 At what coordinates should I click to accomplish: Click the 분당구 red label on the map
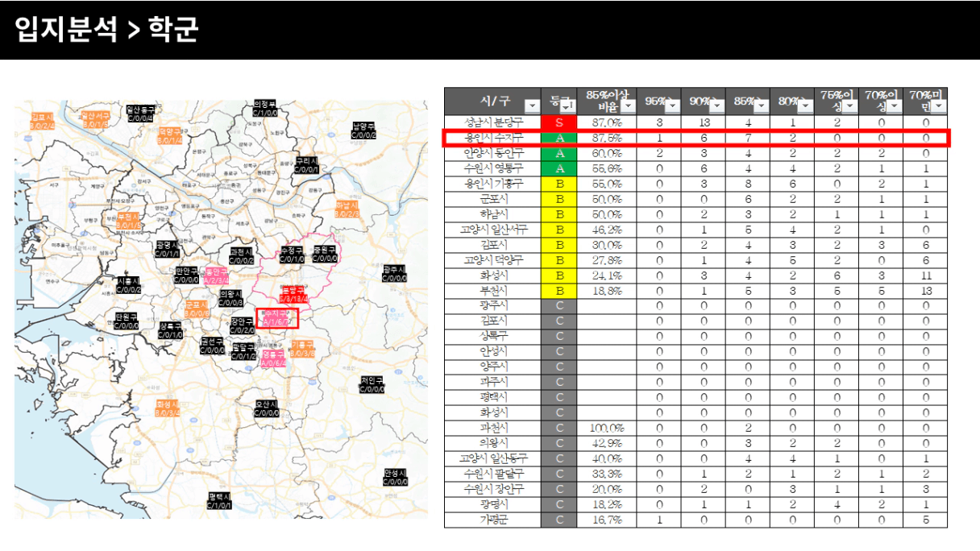coord(293,293)
